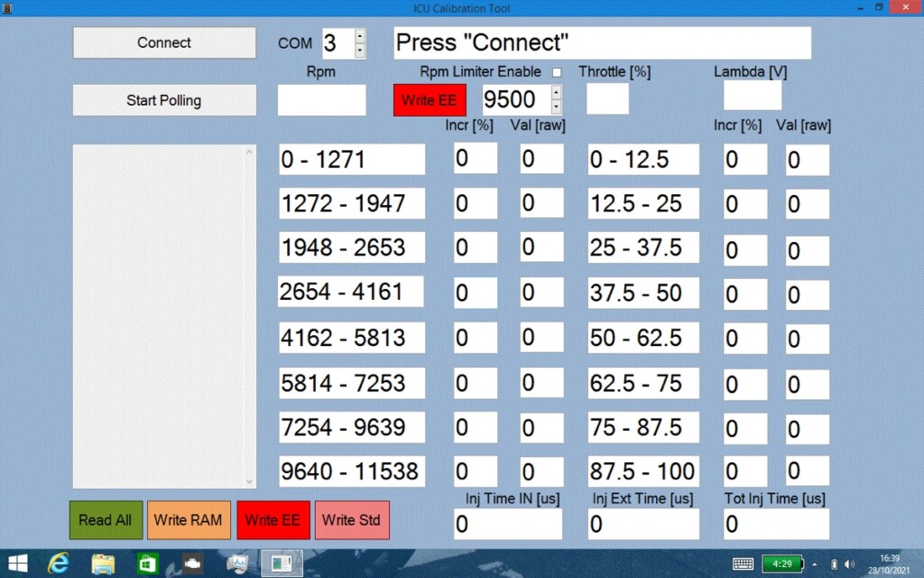Open File Explorer folder icon in taskbar
This screenshot has width=924, height=578.
tap(103, 564)
